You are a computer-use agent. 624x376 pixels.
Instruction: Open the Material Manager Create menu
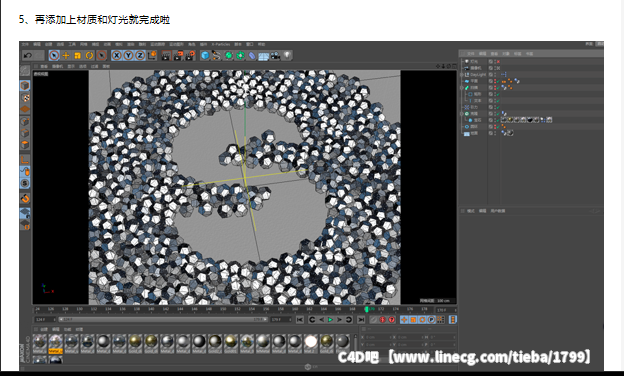(x=44, y=329)
